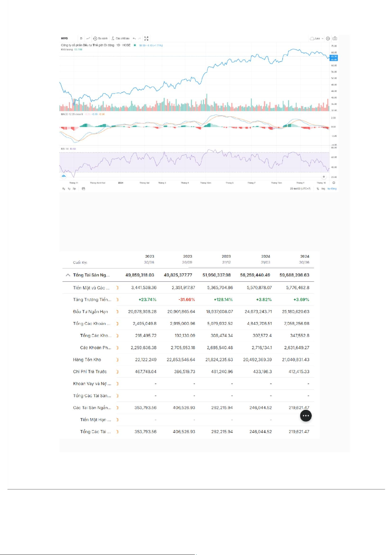Open the D timeframe interval selector

coord(81,39)
